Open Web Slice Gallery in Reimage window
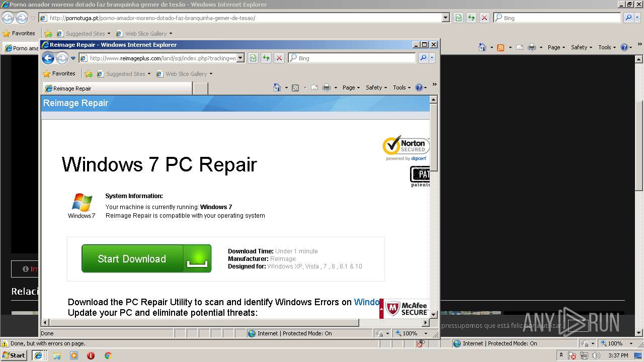This screenshot has width=644, height=362. [x=184, y=74]
